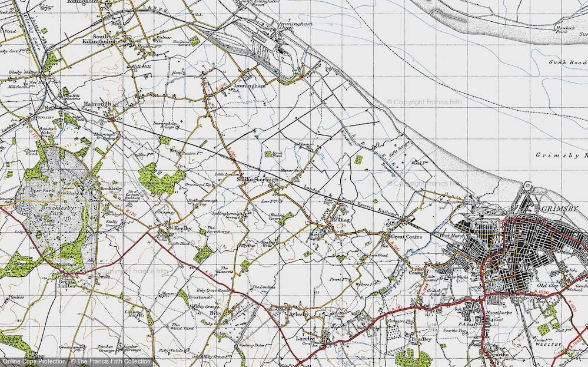Screen dimensions: 588x367
Task: Select the Brocklesby village label
Action: click(112, 188)
